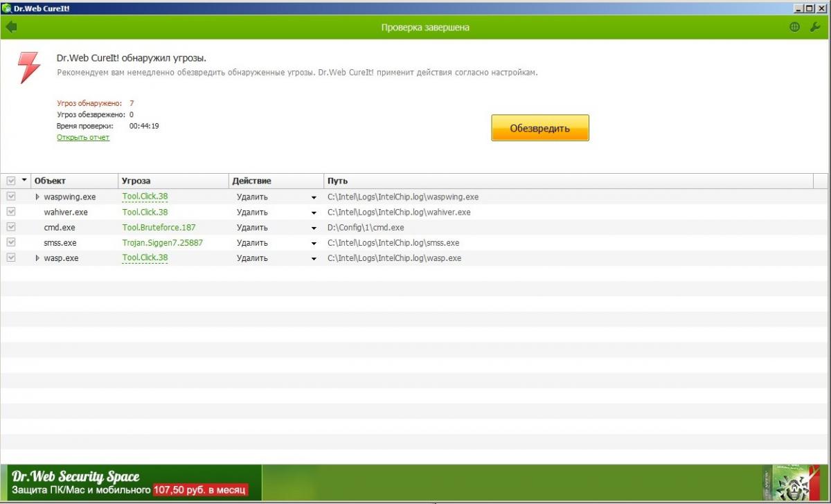Click path ending in wahiver.exe

pos(399,213)
